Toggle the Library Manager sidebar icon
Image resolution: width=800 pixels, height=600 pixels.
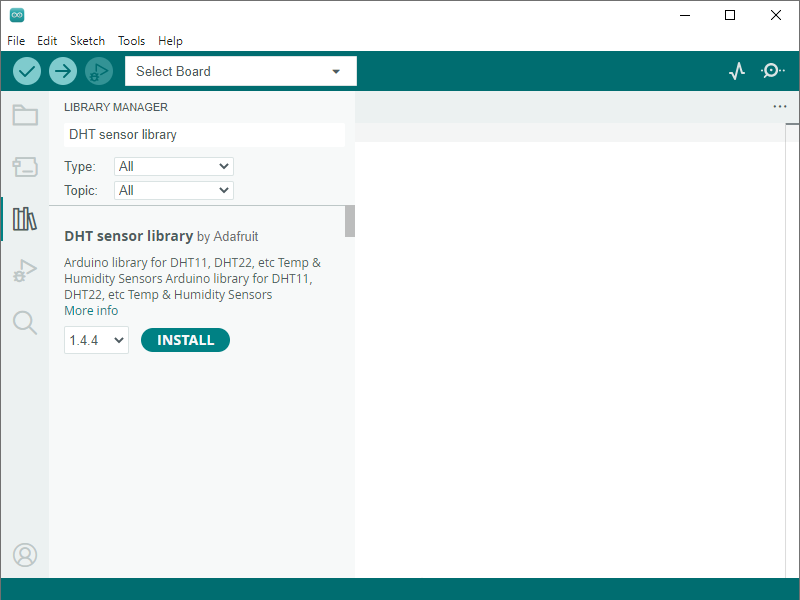[x=25, y=219]
